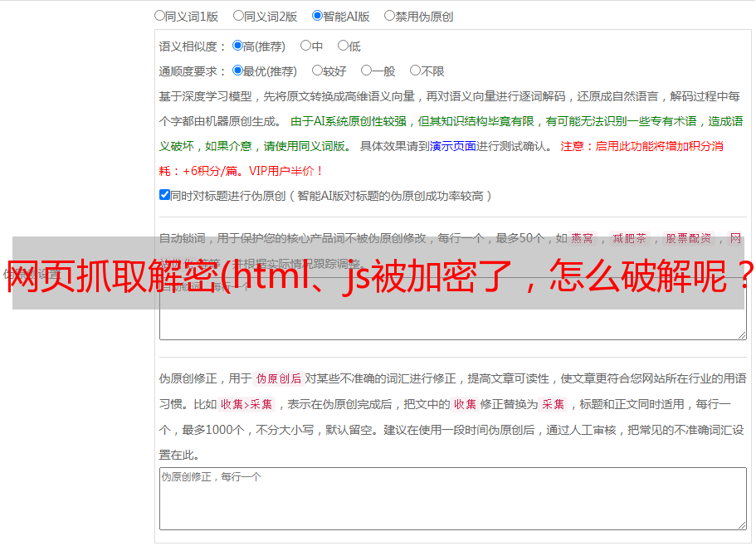Click the resize handle of 伪原创修正 textarea
Image resolution: width=756 pixels, height=546 pixels.
[x=741, y=524]
